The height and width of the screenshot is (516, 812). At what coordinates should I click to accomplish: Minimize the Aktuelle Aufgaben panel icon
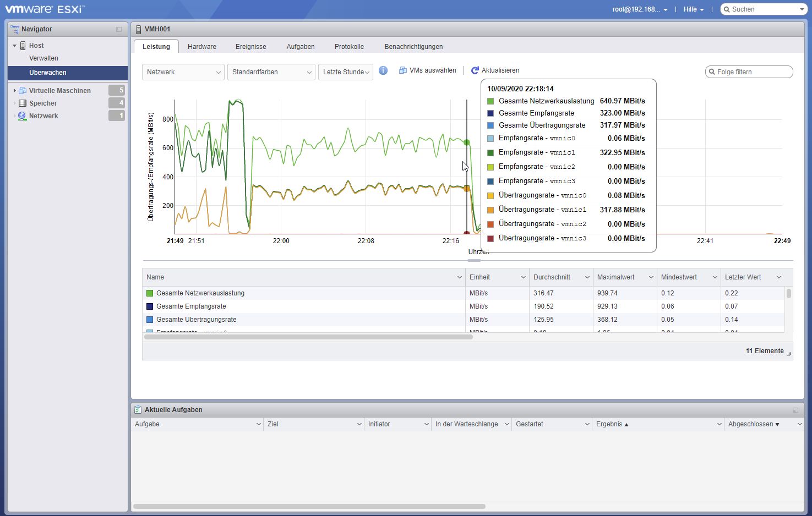795,410
